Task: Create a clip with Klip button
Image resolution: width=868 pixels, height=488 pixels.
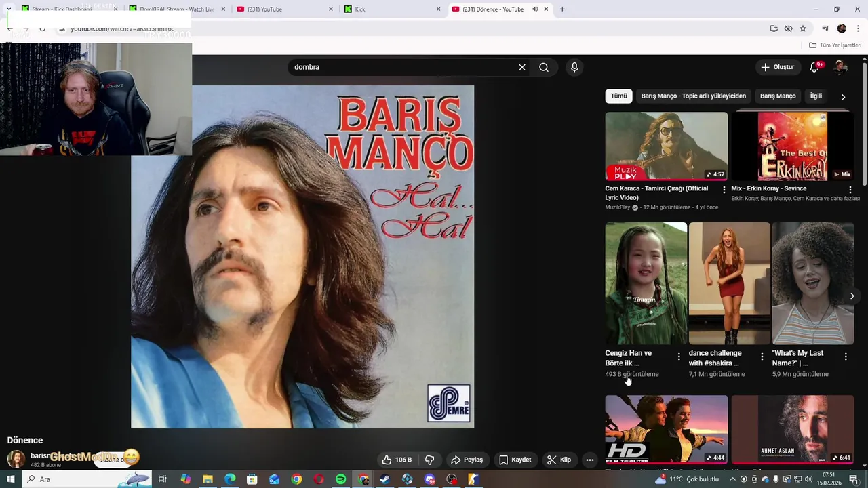Action: coord(559,460)
